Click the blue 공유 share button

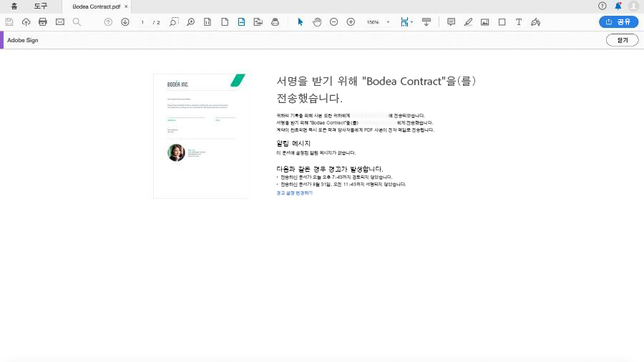tap(618, 21)
